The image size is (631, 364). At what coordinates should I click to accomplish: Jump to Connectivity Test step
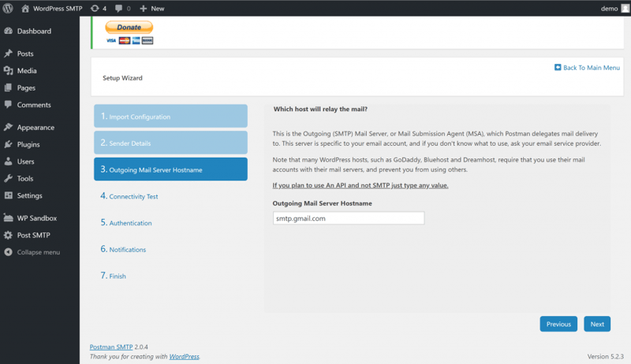point(133,196)
